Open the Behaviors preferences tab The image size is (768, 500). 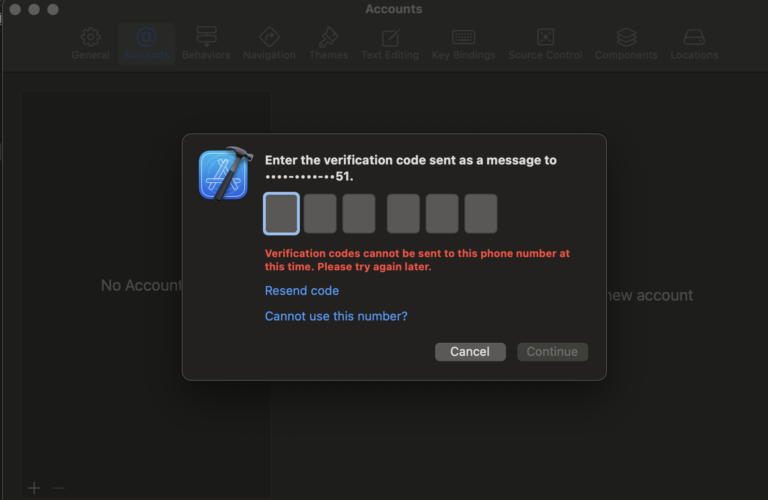206,43
